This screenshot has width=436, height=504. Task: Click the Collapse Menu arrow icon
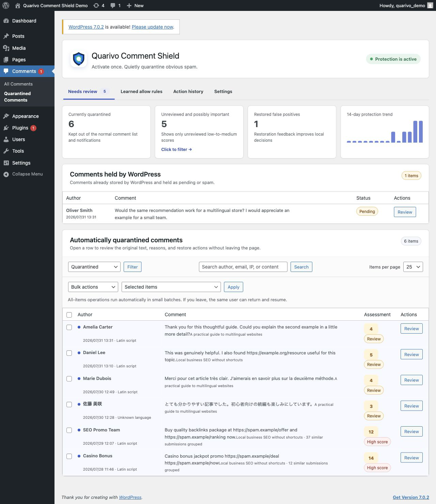click(6, 174)
